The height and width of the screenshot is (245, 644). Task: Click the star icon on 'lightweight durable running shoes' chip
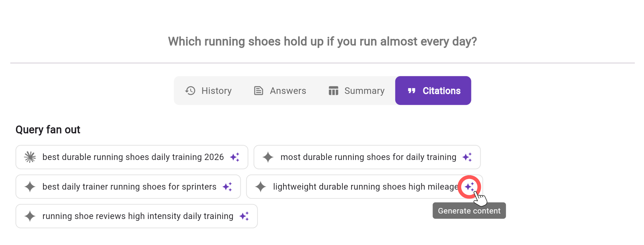pos(261,187)
